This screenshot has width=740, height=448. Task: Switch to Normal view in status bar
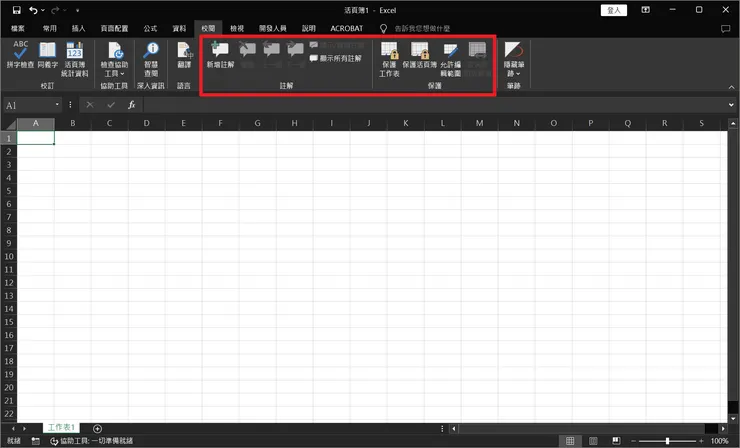pyautogui.click(x=570, y=441)
